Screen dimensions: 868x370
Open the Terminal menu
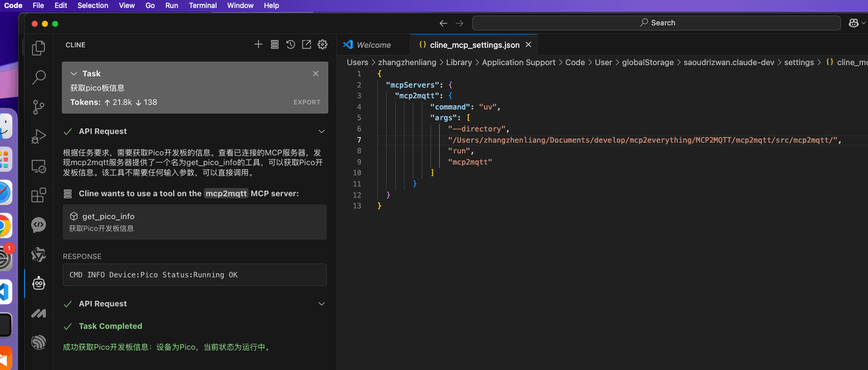tap(203, 5)
